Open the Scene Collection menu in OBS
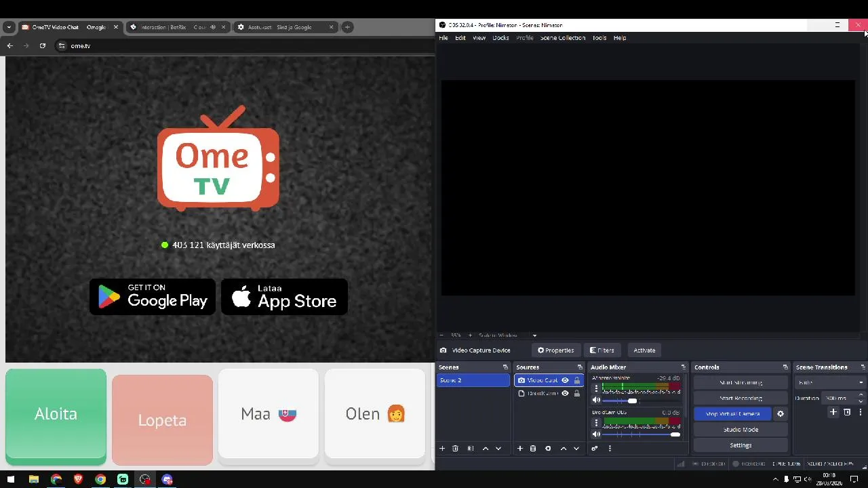This screenshot has width=868, height=488. click(563, 38)
